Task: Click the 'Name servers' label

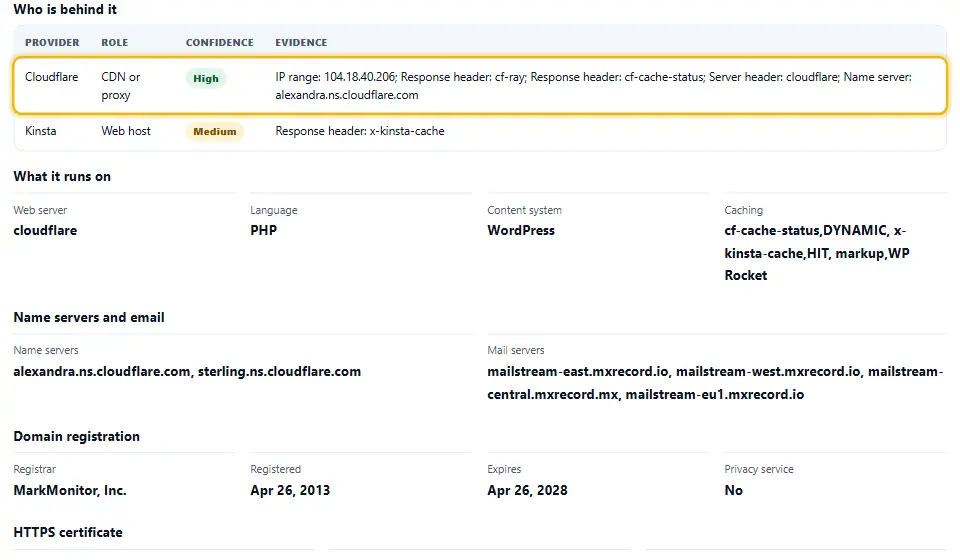Action: click(x=46, y=350)
